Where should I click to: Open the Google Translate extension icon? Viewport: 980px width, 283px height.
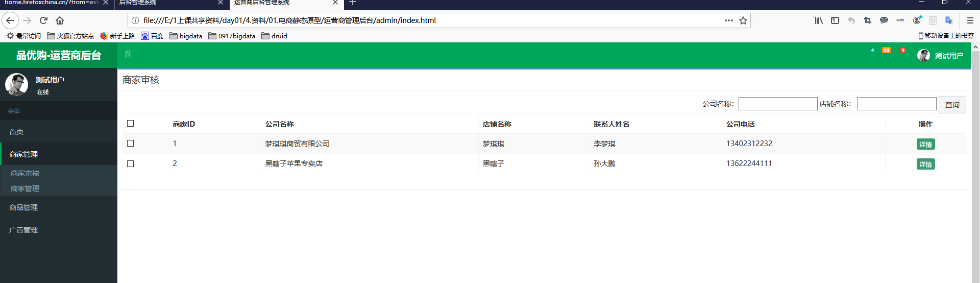[949, 20]
